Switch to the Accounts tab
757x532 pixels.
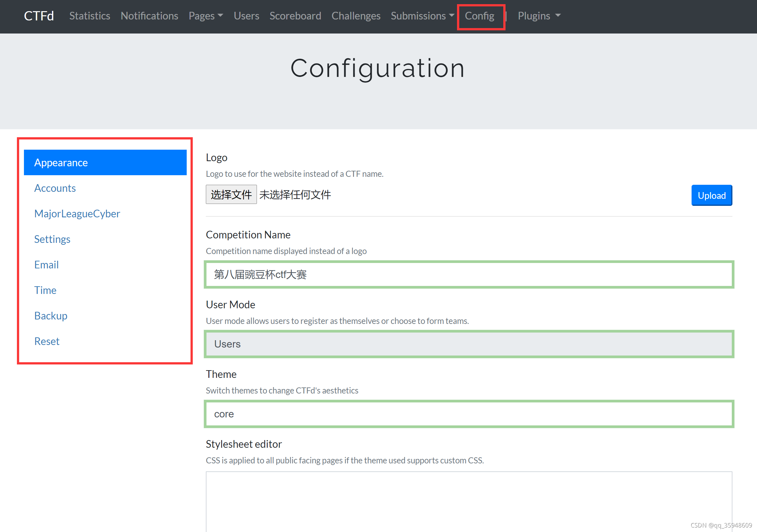55,188
